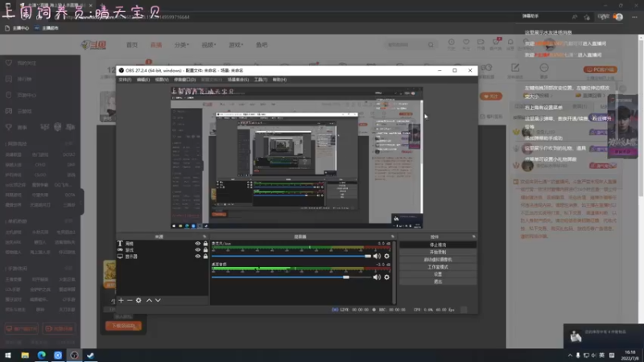644x362 pixels.
Task: Click 工作室模式 button in OBS controls
Action: tap(438, 267)
